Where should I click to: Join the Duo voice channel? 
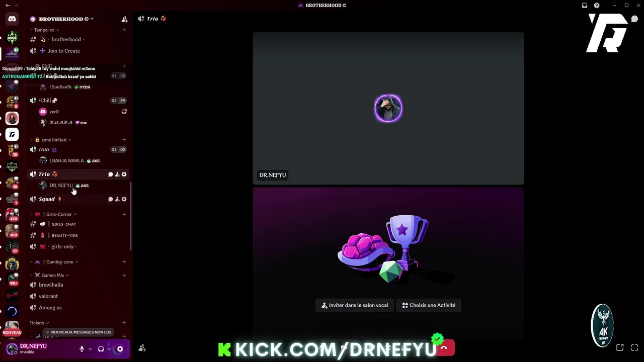tap(78, 149)
